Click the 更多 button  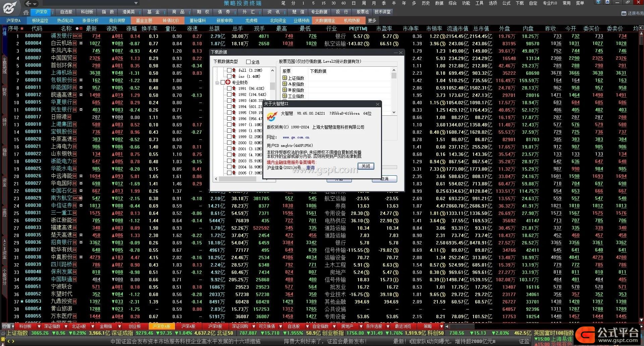pos(372,20)
